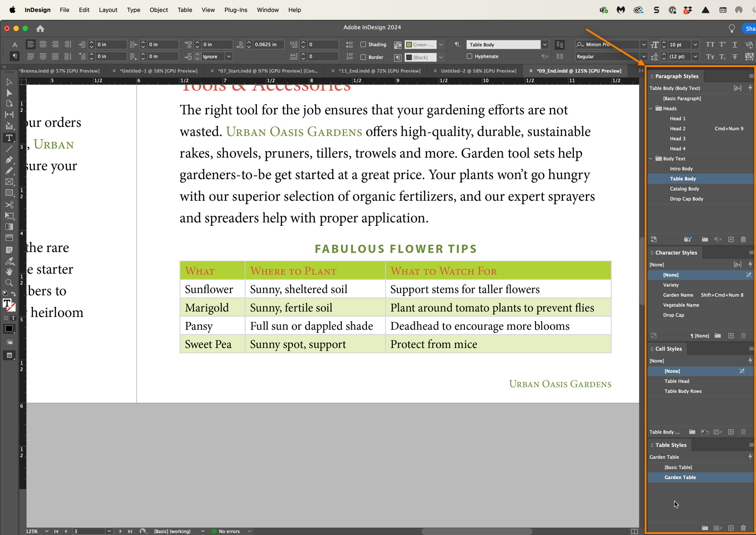Open the Table menu in the menu bar
756x535 pixels.
pyautogui.click(x=184, y=10)
